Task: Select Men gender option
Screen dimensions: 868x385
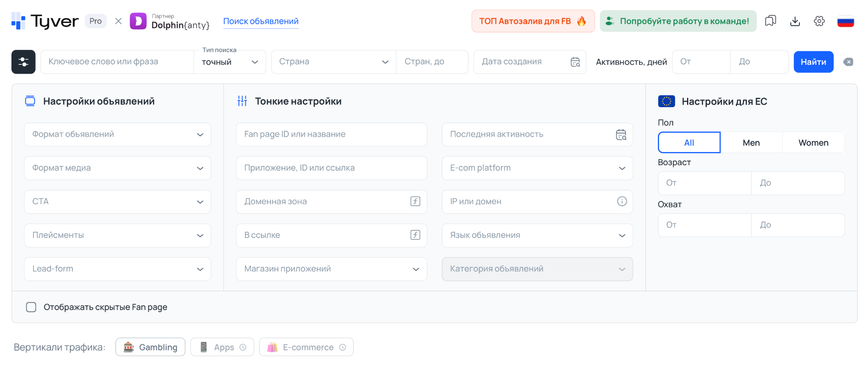Action: point(751,143)
